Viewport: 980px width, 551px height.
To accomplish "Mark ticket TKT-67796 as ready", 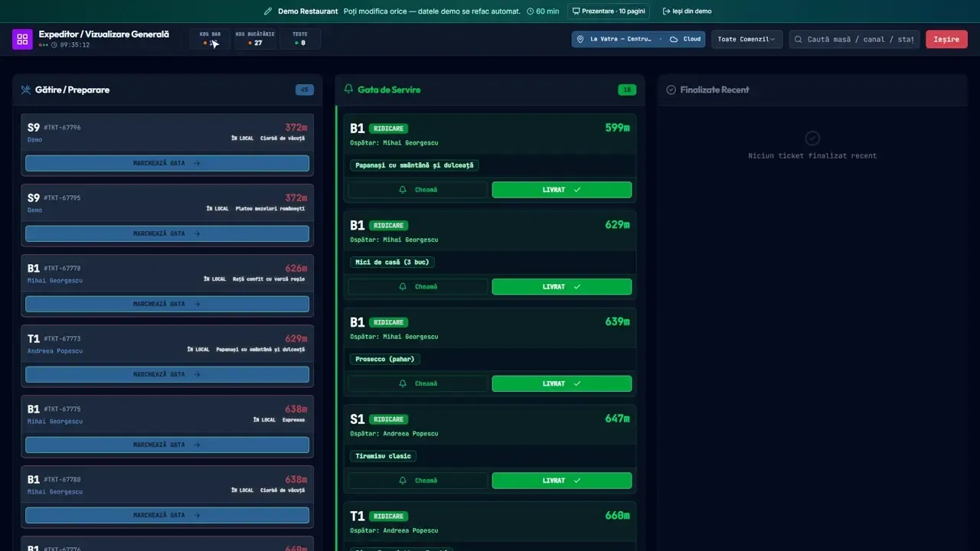I will (167, 163).
